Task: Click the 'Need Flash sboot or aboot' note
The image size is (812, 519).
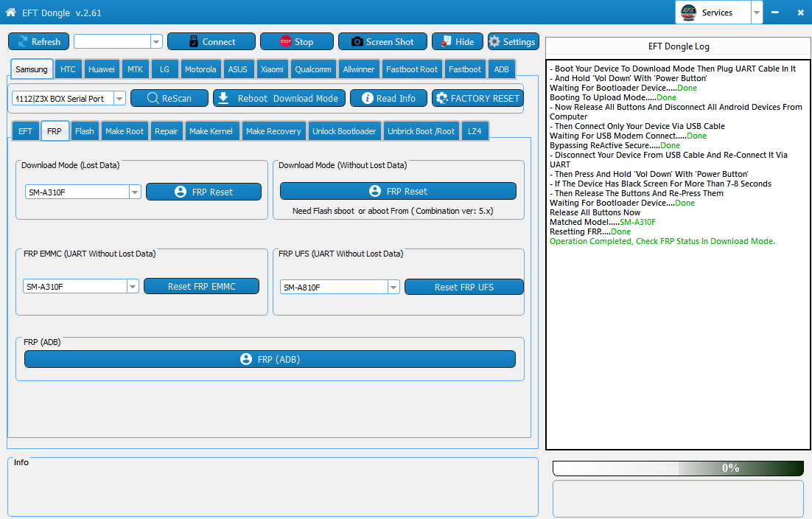Action: pos(393,211)
